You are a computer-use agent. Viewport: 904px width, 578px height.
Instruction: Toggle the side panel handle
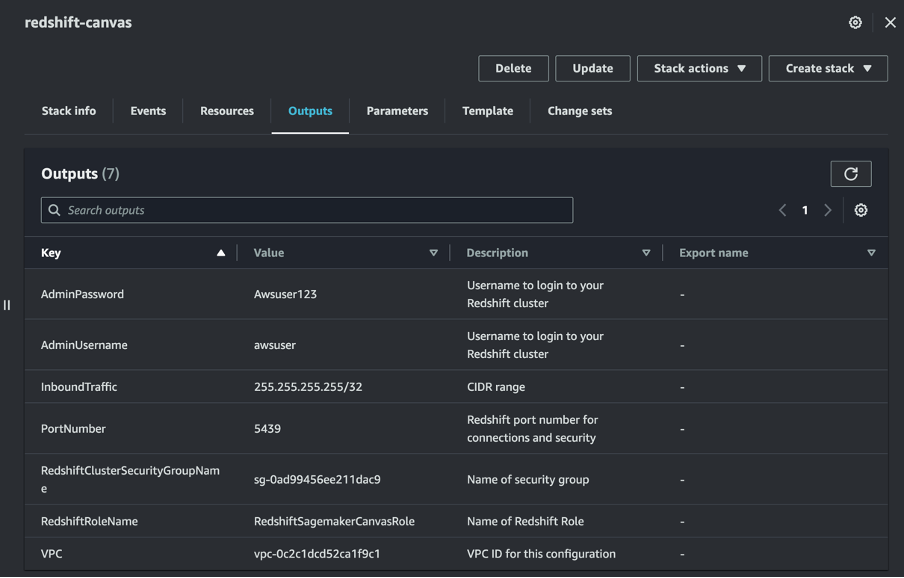(7, 305)
